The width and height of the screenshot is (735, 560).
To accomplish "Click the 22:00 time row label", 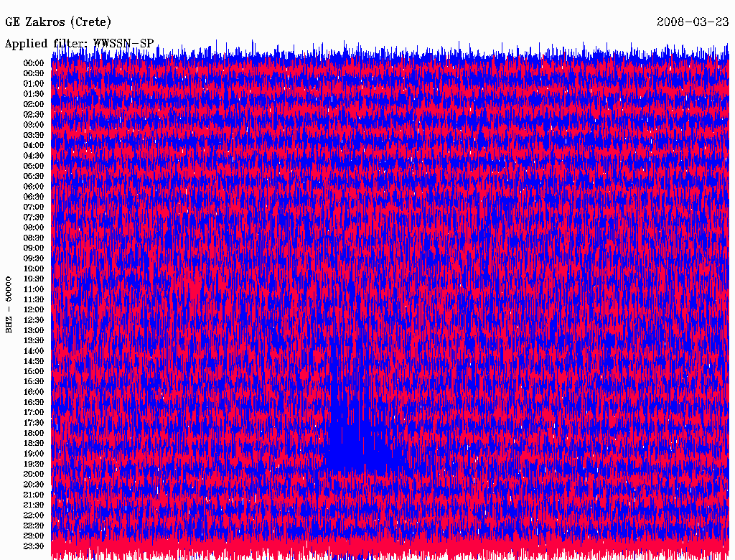I will point(34,515).
